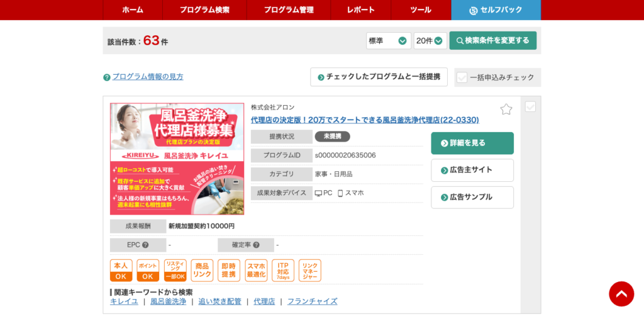This screenshot has height=321, width=644.
Task: Open プログラム管理 menu tab
Action: [x=288, y=10]
